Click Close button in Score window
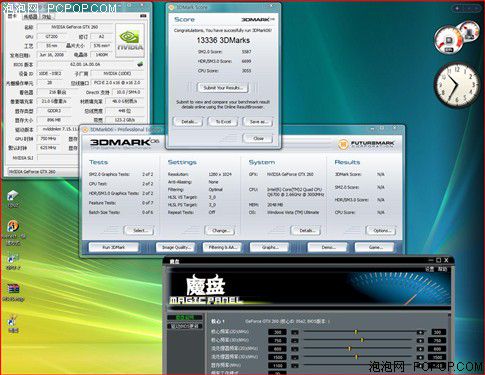The width and height of the screenshot is (485, 375). [x=258, y=138]
